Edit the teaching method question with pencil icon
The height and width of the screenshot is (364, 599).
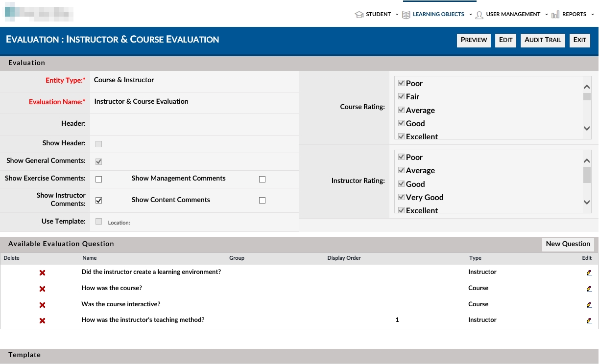[x=589, y=320]
